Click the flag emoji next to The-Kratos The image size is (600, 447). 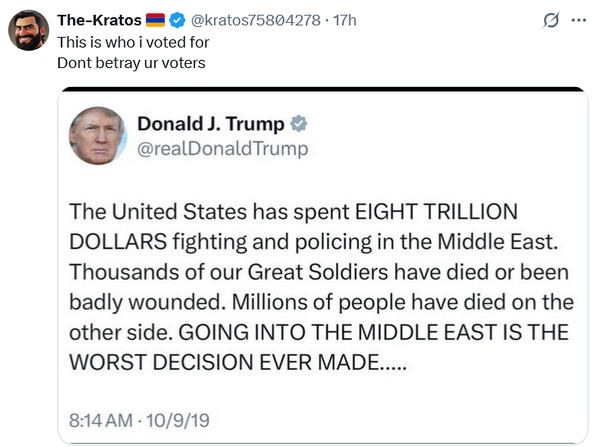coord(155,20)
